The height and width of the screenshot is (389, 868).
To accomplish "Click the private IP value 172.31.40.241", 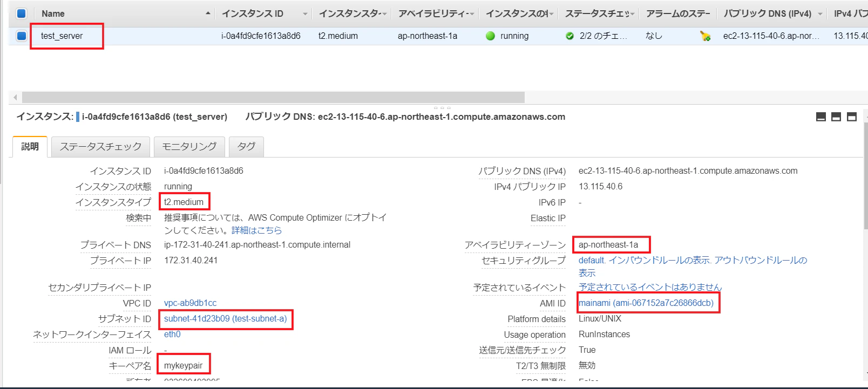I will pyautogui.click(x=191, y=261).
